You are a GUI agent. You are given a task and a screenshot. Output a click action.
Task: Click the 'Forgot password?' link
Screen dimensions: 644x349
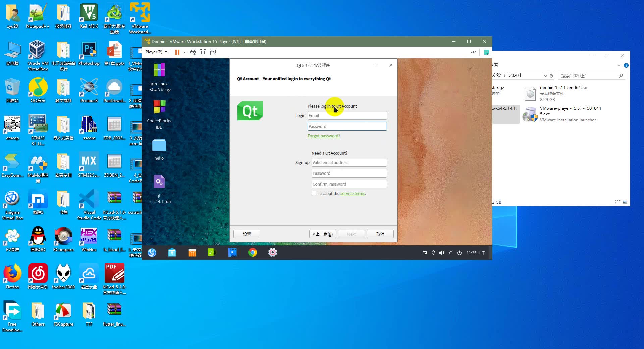point(324,136)
